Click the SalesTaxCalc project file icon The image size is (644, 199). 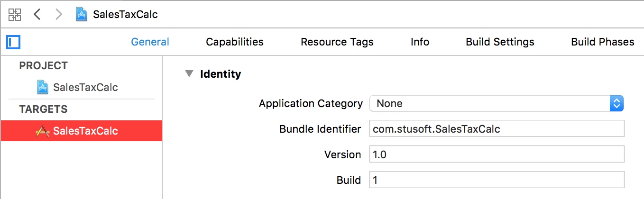43,87
